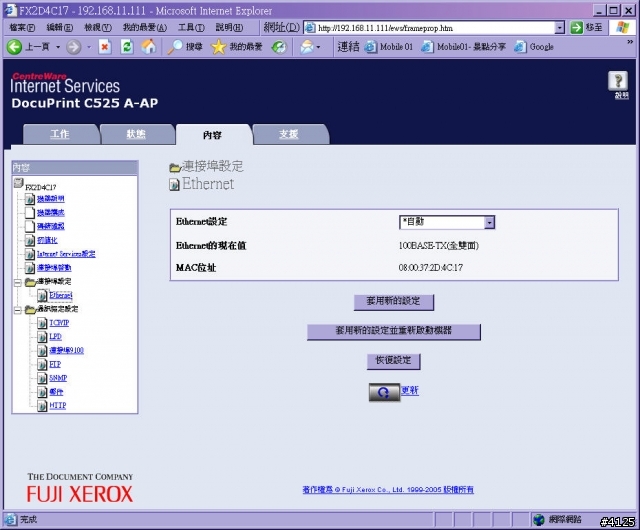Viewport: 640px width, 530px height.
Task: Click the page icon beside LPD
Action: pos(42,337)
